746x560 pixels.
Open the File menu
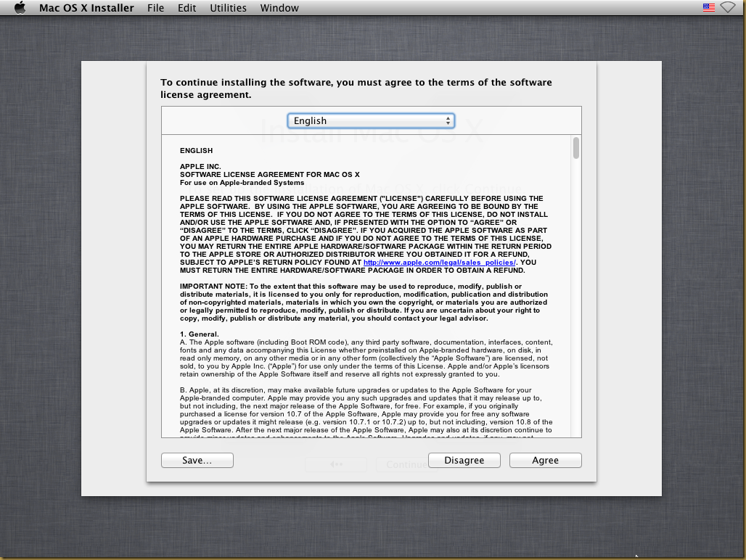[x=155, y=8]
